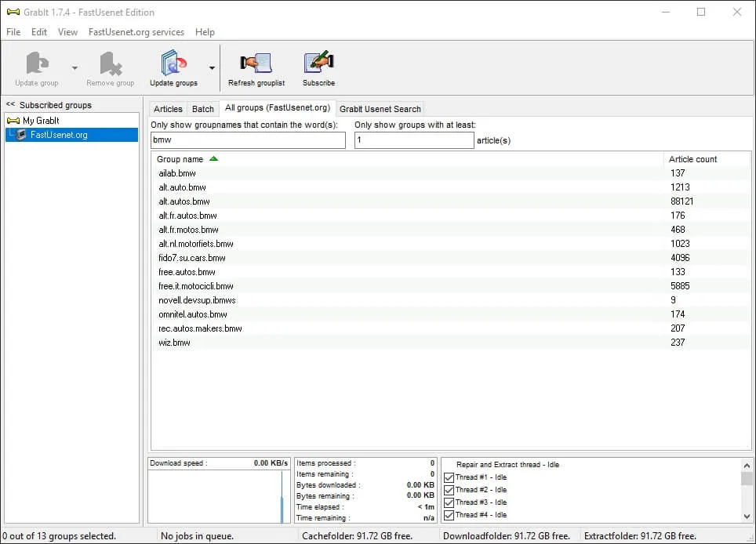Click the Downloadfolder free space status

tap(507, 536)
